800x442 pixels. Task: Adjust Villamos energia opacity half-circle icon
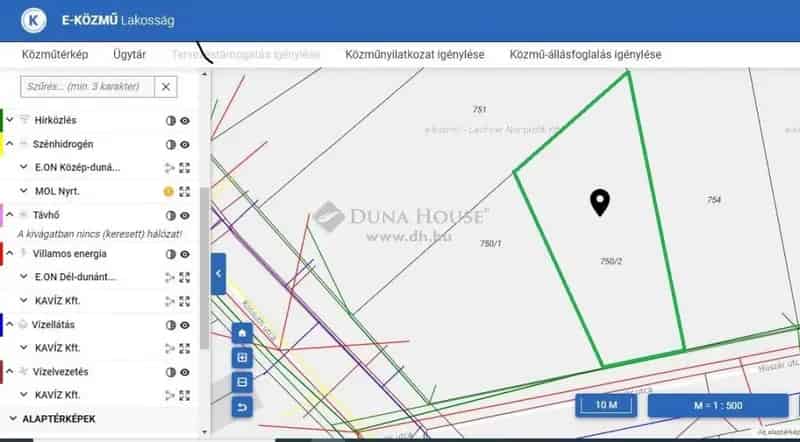click(170, 254)
